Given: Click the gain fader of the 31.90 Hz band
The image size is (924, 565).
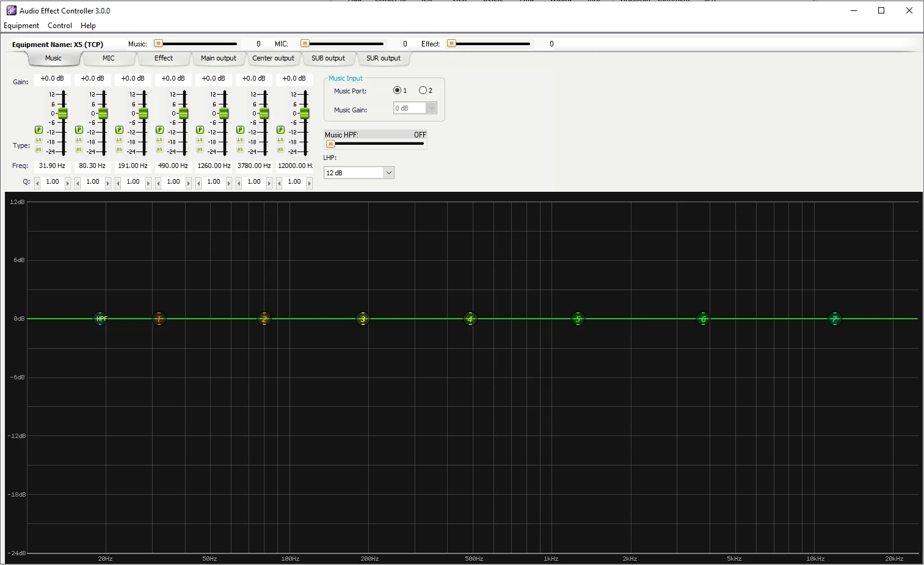Looking at the screenshot, I should tap(62, 114).
